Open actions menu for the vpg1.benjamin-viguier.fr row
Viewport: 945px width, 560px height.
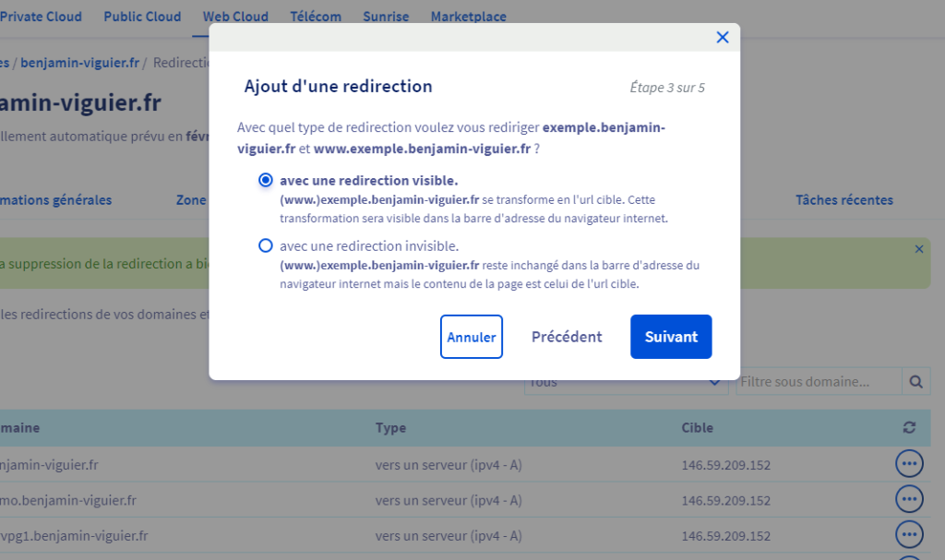pos(909,534)
